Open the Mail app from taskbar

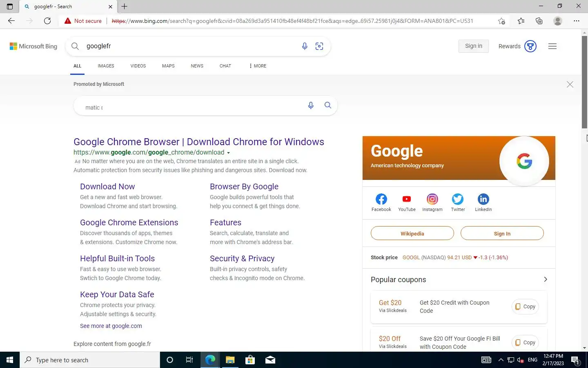[270, 360]
